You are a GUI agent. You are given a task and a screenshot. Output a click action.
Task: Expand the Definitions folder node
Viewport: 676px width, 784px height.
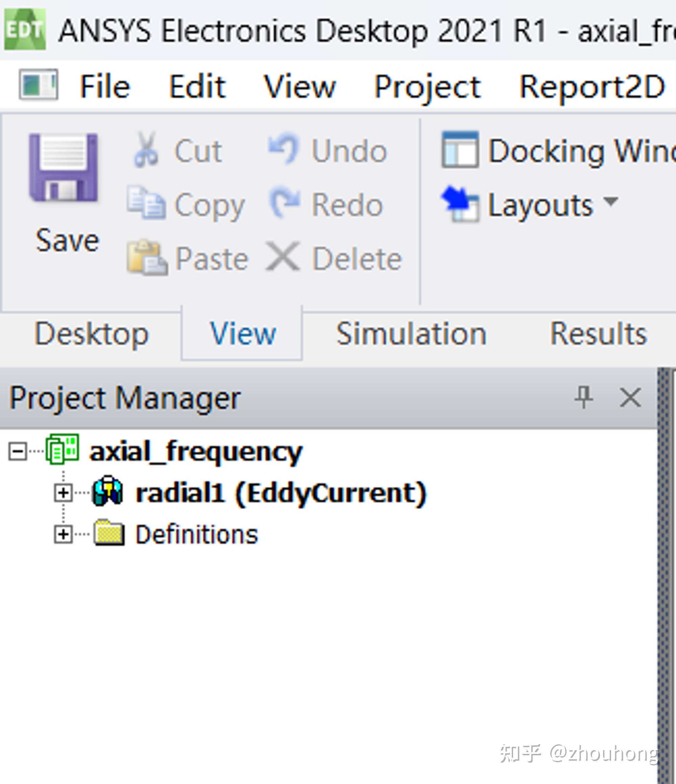pos(63,534)
